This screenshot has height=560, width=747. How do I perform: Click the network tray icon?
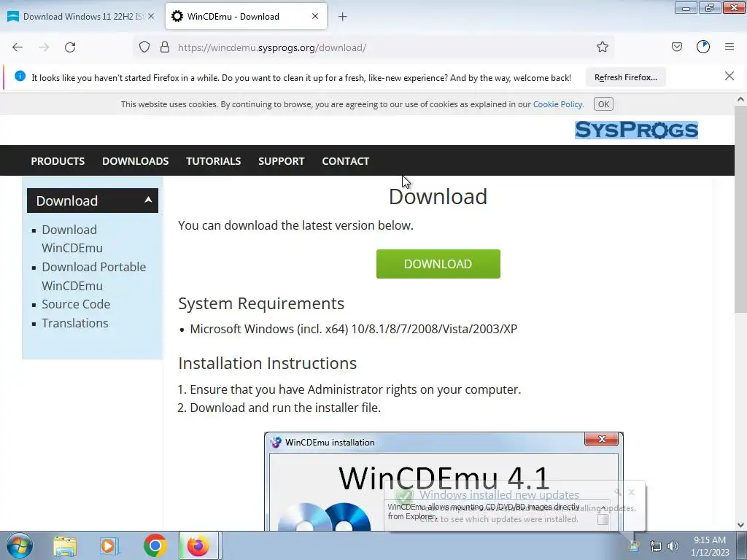(656, 546)
